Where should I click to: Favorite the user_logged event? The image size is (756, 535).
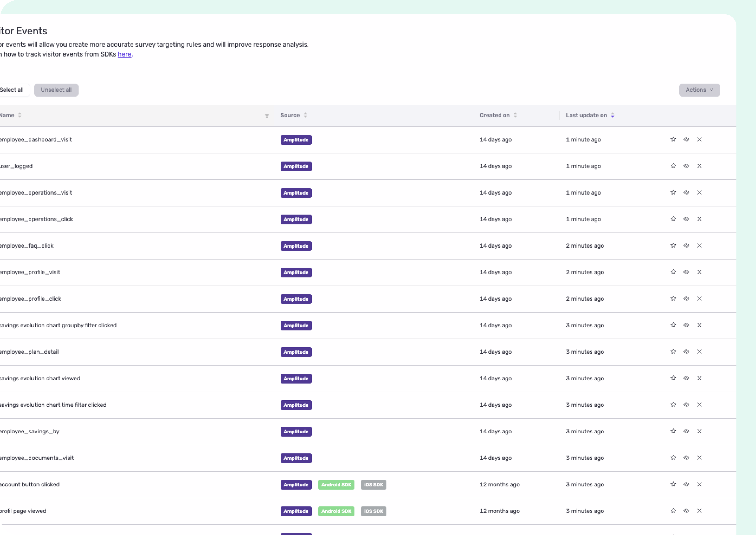(x=673, y=166)
